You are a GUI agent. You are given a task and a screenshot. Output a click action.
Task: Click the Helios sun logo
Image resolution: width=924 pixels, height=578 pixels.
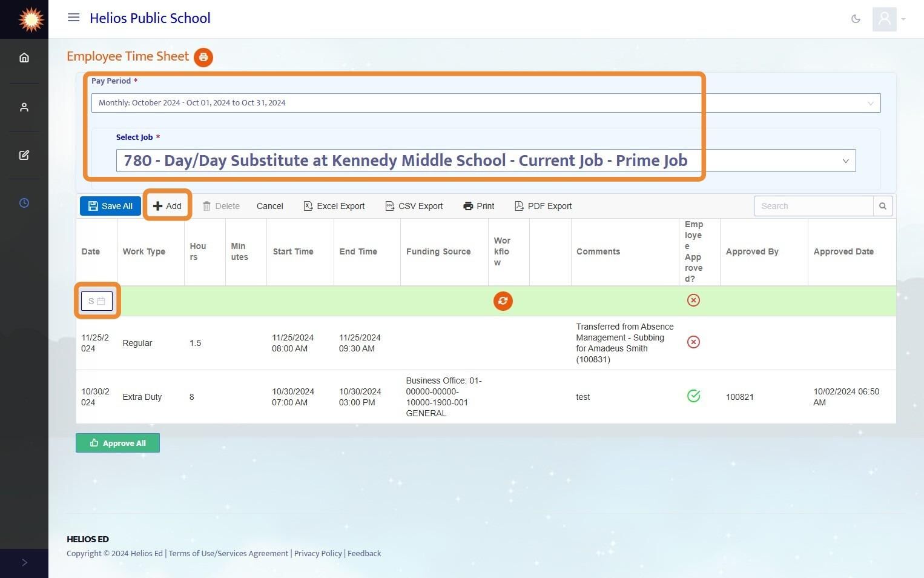click(30, 19)
